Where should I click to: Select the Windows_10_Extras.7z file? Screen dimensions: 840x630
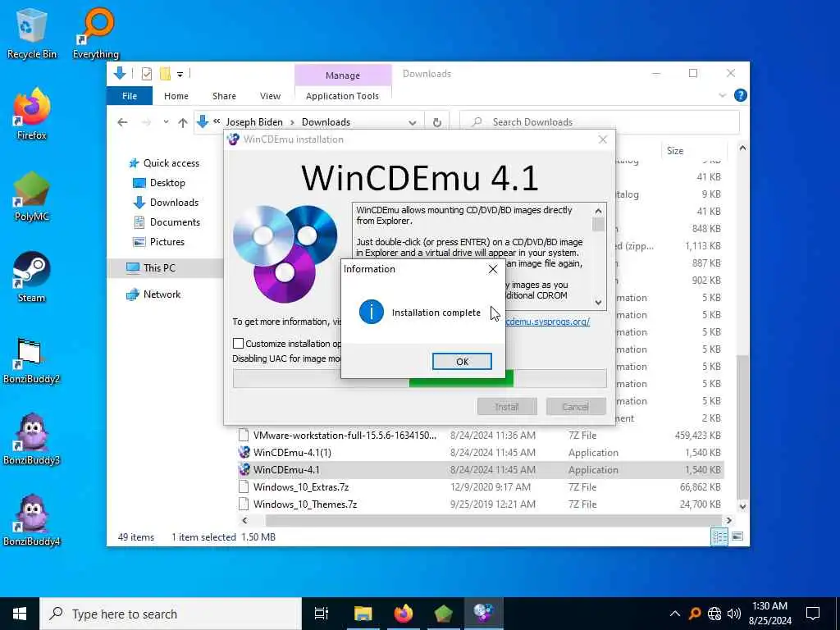click(481, 487)
